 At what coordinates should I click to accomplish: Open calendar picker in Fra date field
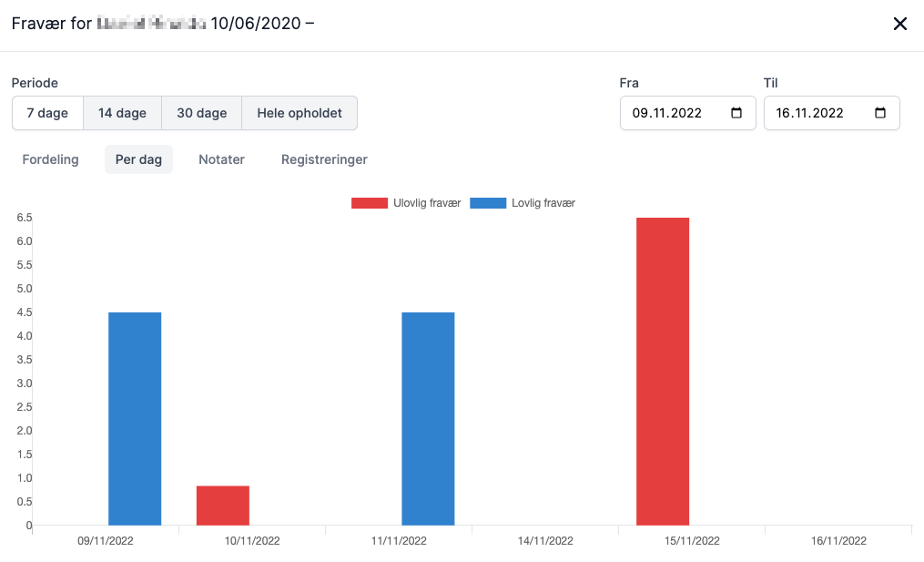736,113
